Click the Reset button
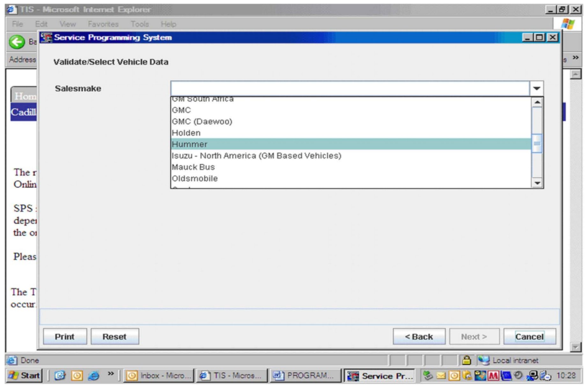Viewport: 588px width, 389px height. tap(115, 337)
